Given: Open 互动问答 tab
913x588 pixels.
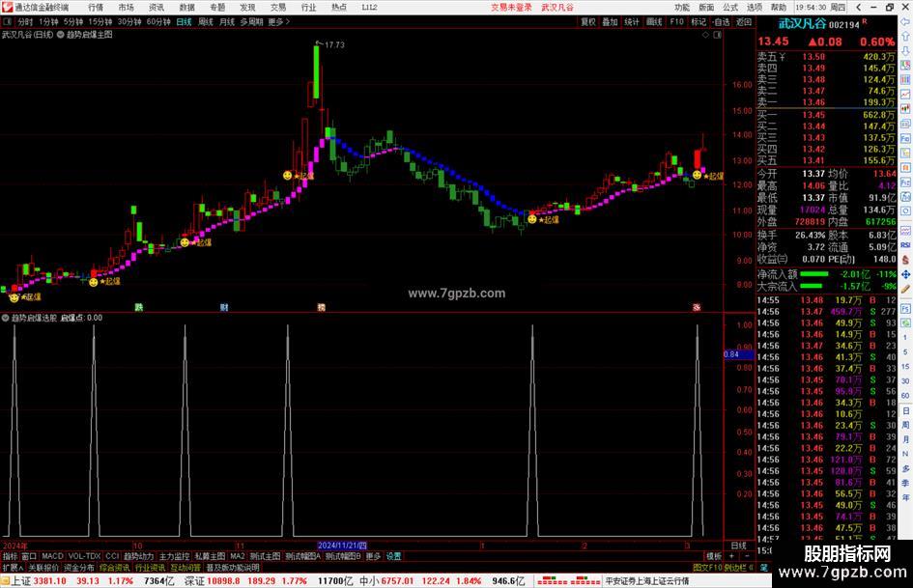Looking at the screenshot, I should tap(185, 567).
